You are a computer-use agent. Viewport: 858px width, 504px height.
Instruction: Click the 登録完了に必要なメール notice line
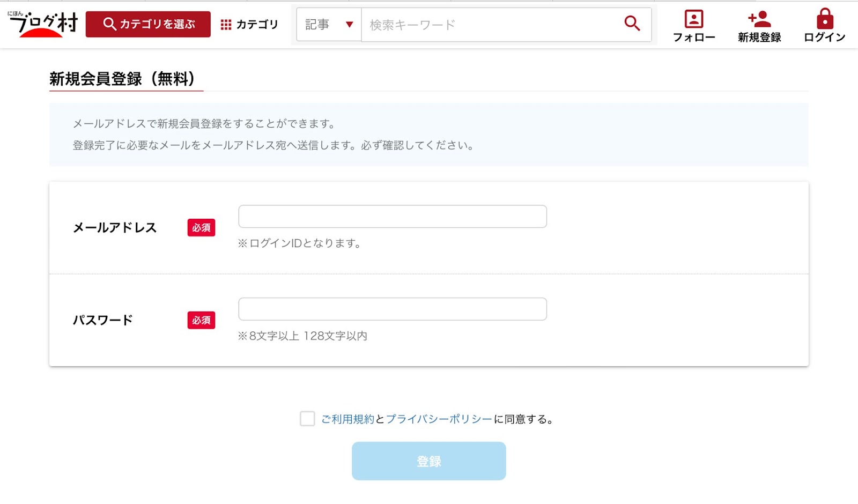pyautogui.click(x=273, y=145)
